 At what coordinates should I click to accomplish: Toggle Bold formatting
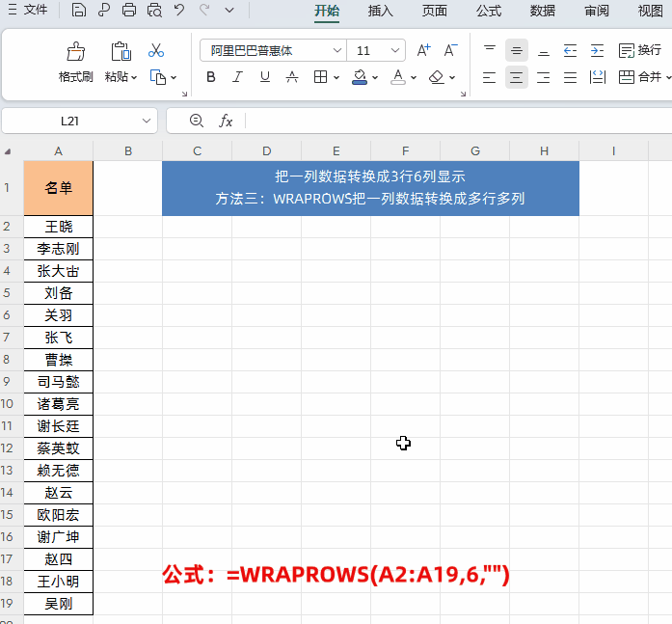(211, 77)
